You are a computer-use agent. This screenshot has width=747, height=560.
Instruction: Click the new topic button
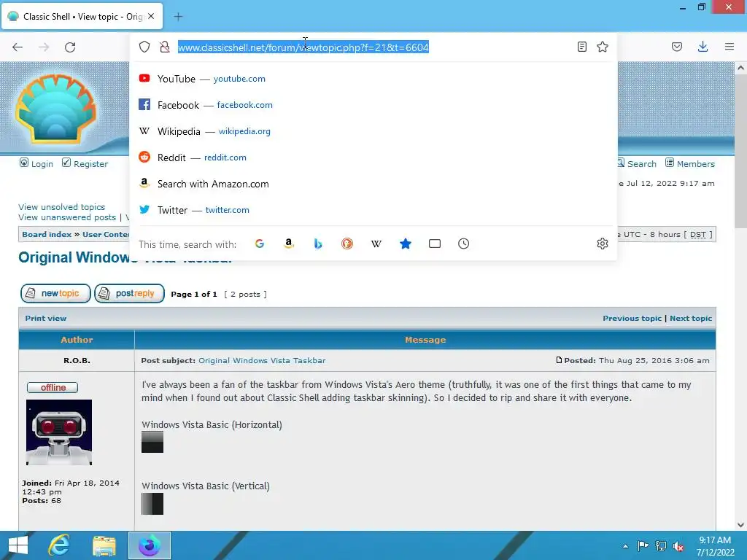click(x=55, y=293)
